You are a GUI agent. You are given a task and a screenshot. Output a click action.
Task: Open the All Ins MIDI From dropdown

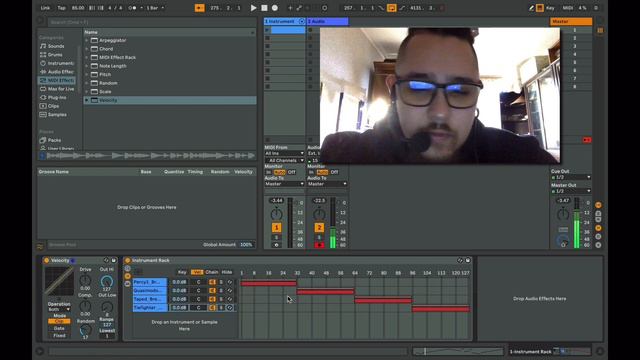click(x=284, y=153)
